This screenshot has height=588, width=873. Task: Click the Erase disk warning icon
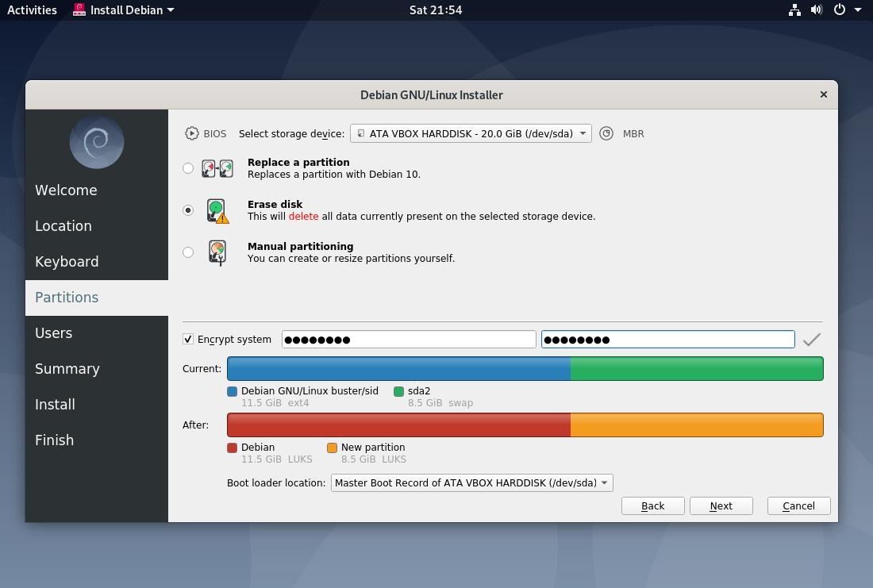[217, 210]
